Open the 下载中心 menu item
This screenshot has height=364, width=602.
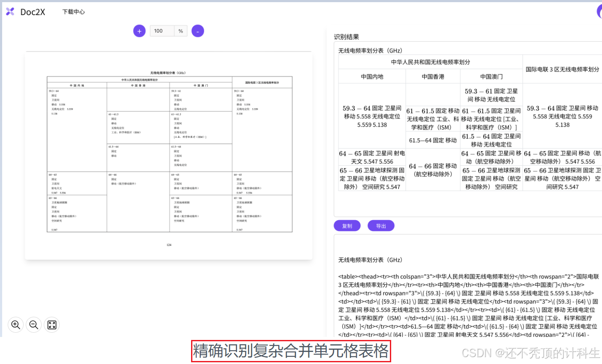pos(73,12)
